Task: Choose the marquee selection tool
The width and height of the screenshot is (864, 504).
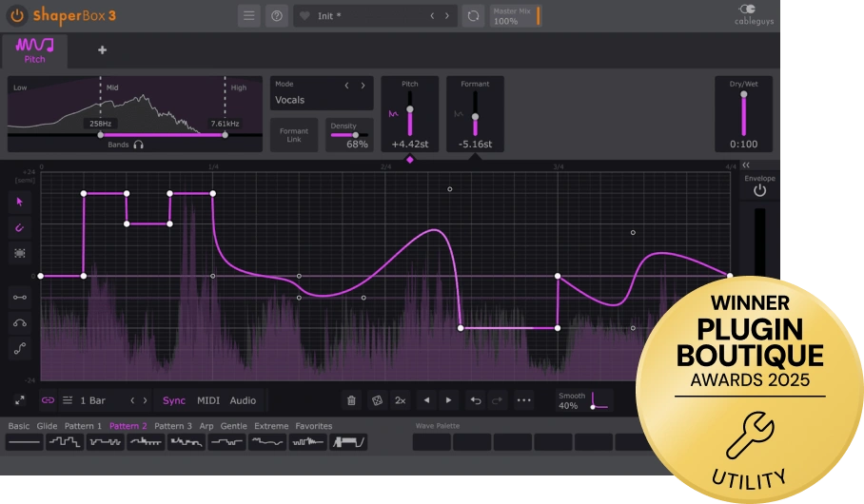Action: click(20, 253)
